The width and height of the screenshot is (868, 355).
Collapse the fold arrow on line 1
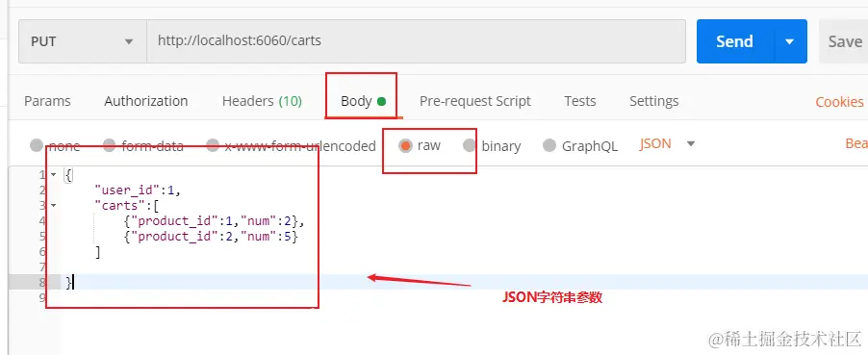(53, 175)
